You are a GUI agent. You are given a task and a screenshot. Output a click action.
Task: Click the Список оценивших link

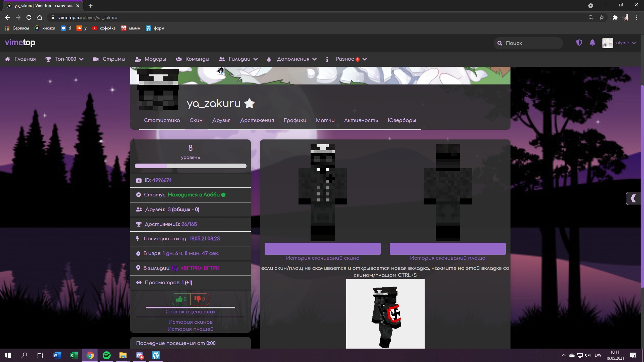[190, 312]
